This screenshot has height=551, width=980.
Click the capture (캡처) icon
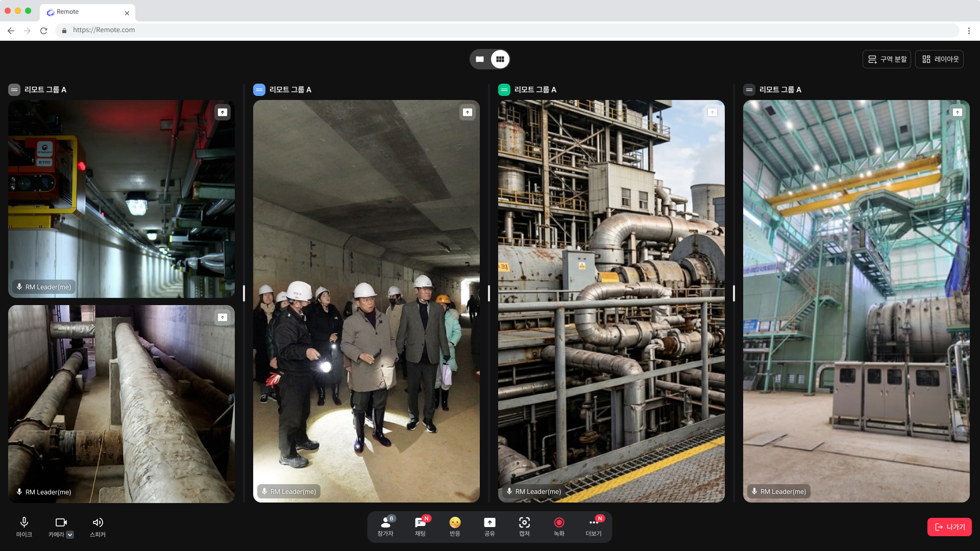(524, 522)
